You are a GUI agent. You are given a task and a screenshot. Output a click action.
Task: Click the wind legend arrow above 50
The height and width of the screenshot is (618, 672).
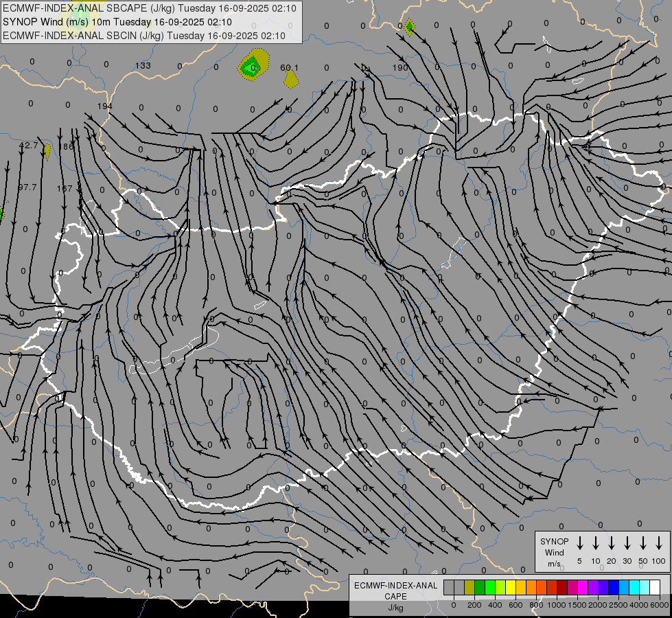(643, 543)
